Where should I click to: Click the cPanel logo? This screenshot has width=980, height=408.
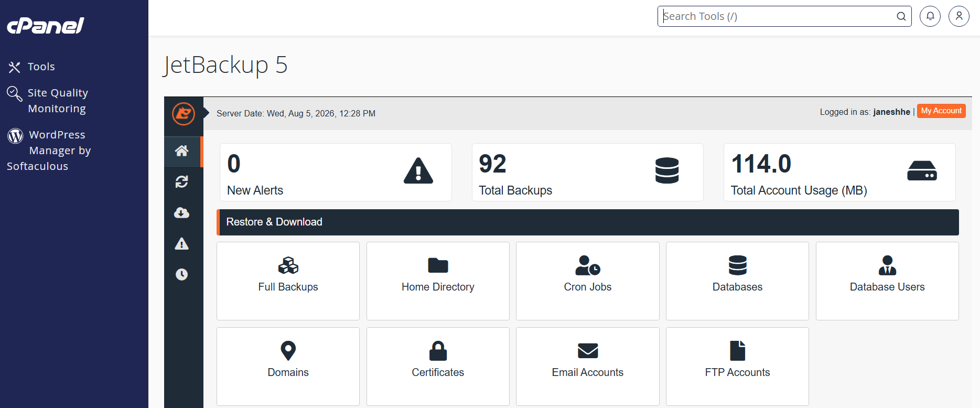click(x=45, y=26)
